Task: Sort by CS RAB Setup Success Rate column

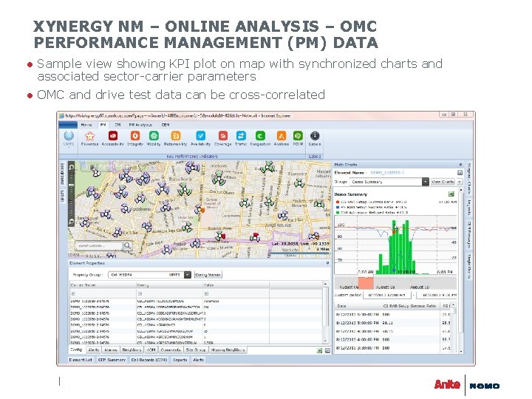Action: click(x=409, y=306)
